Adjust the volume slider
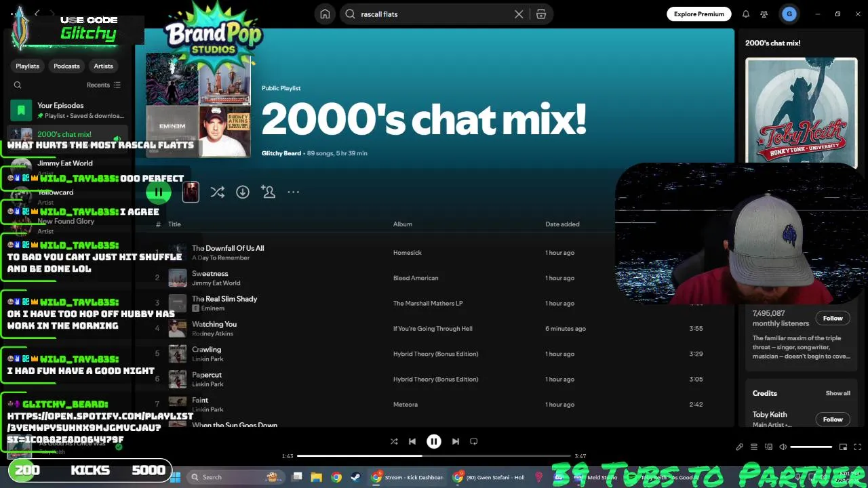This screenshot has width=868, height=488. pyautogui.click(x=811, y=447)
